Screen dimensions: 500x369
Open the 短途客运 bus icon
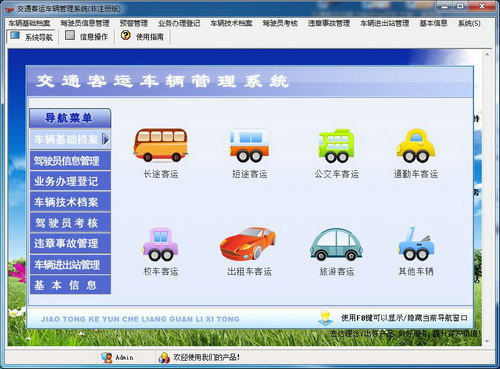pyautogui.click(x=249, y=146)
